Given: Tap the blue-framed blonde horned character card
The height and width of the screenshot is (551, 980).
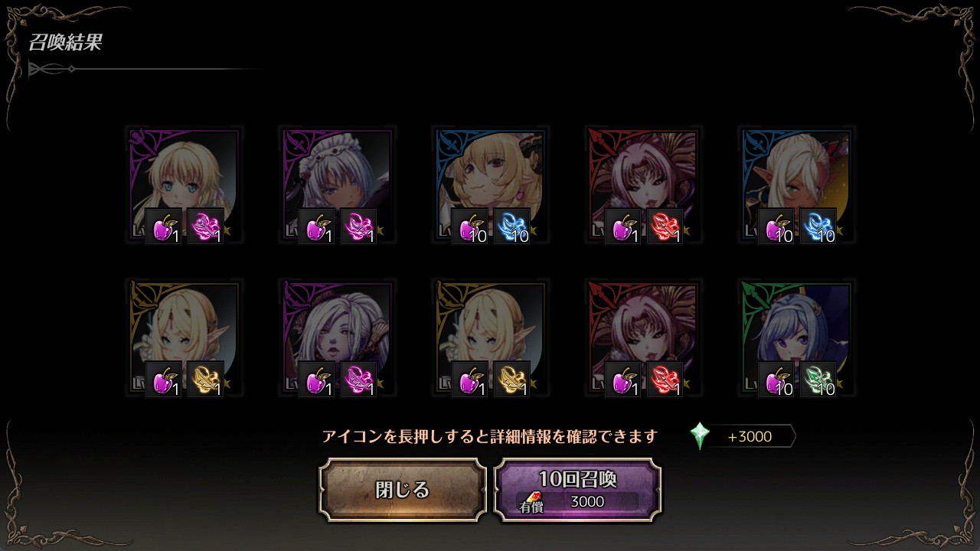Looking at the screenshot, I should (x=490, y=185).
